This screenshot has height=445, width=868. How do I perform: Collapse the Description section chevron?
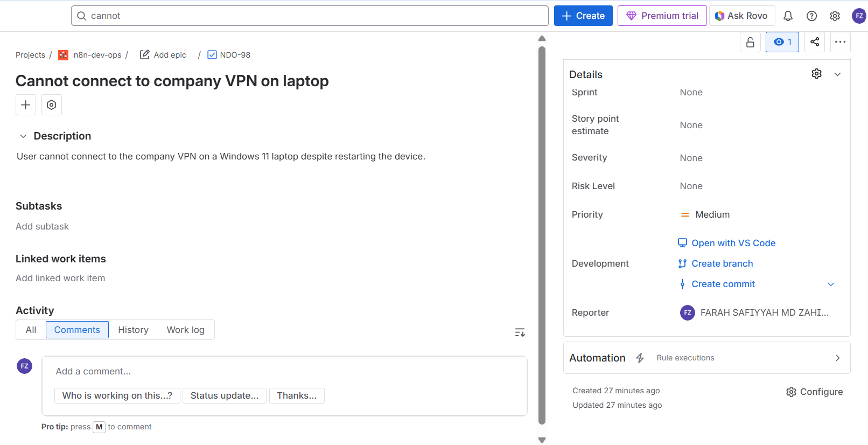tap(23, 136)
